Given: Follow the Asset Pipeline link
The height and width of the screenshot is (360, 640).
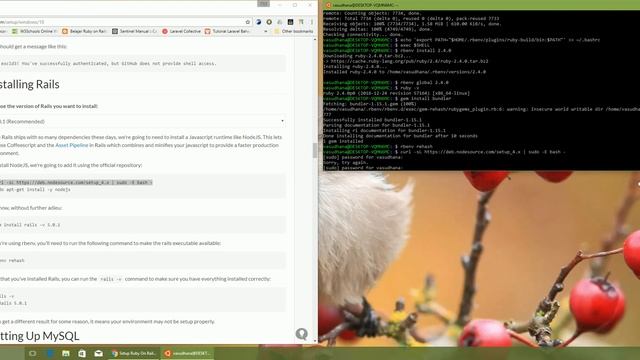Looking at the screenshot, I should (x=72, y=145).
